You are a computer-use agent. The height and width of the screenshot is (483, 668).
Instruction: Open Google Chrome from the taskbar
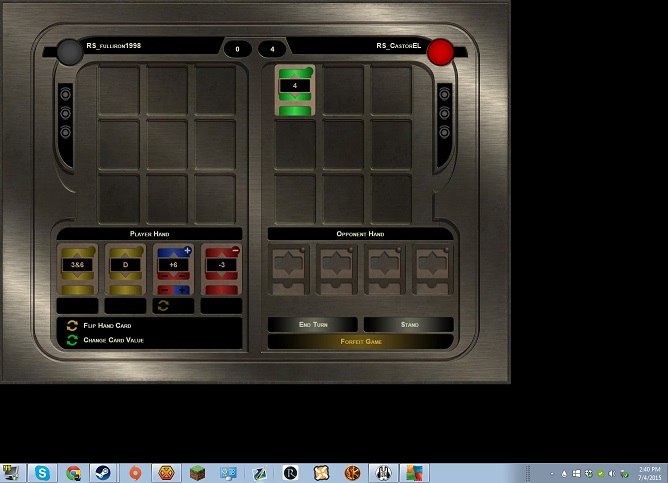[x=73, y=473]
